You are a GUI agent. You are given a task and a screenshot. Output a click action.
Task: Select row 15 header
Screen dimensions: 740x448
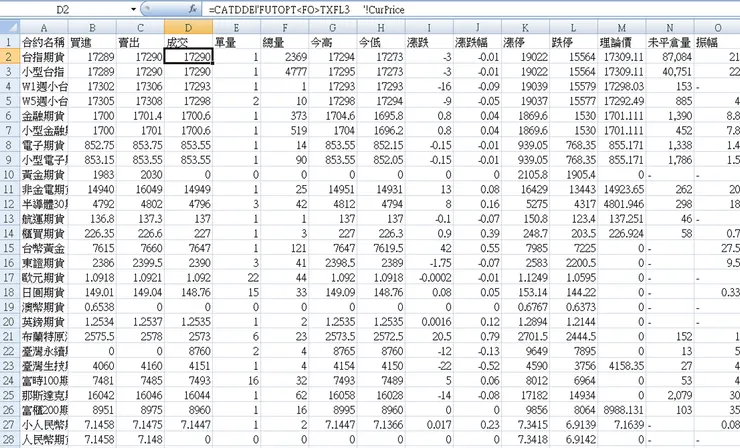pyautogui.click(x=9, y=248)
